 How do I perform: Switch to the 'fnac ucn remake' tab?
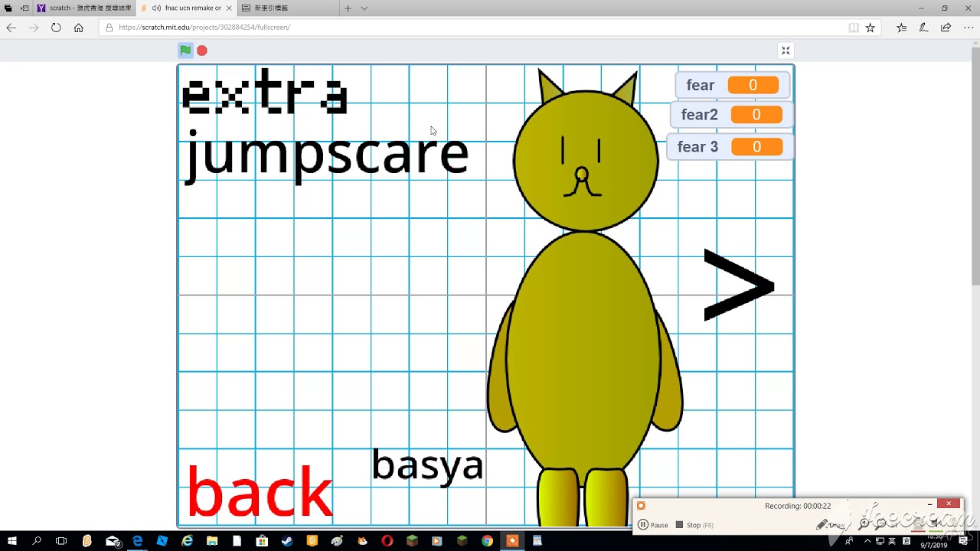[x=188, y=8]
